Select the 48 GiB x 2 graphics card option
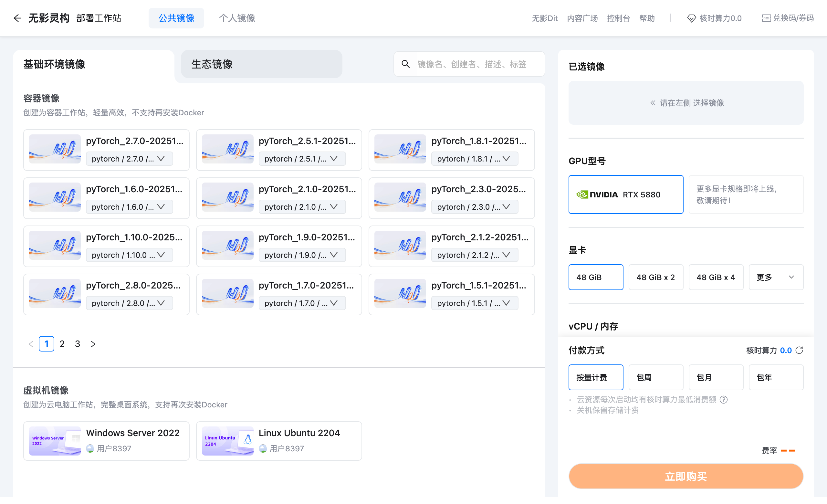Image resolution: width=827 pixels, height=504 pixels. pos(656,277)
